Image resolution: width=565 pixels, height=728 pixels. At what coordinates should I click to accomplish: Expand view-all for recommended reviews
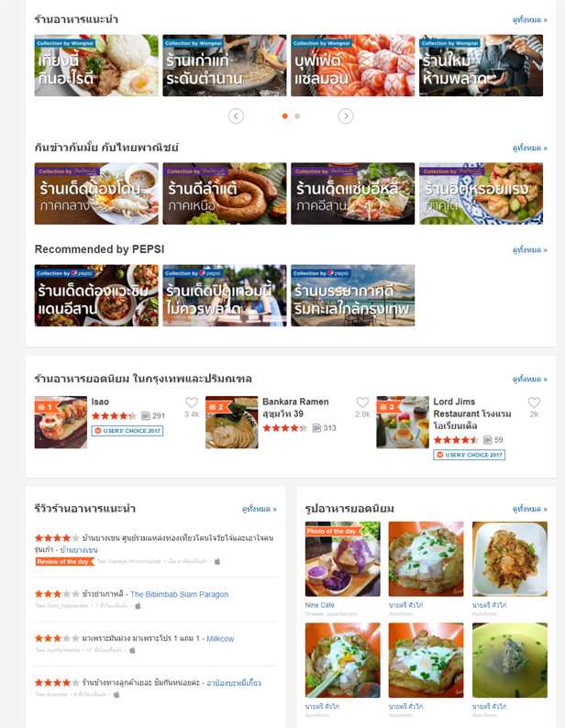click(260, 509)
